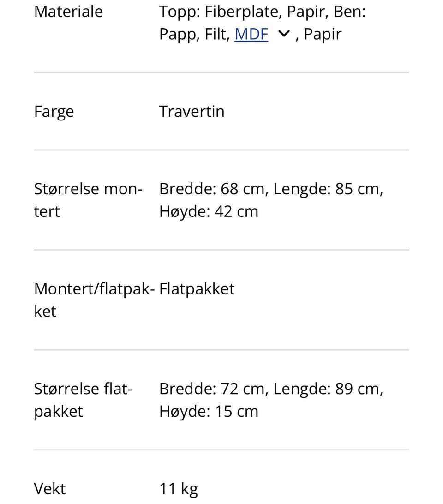Screen dimensions: 443x504
Task: Select the Farge specification label
Action: pyautogui.click(x=54, y=111)
